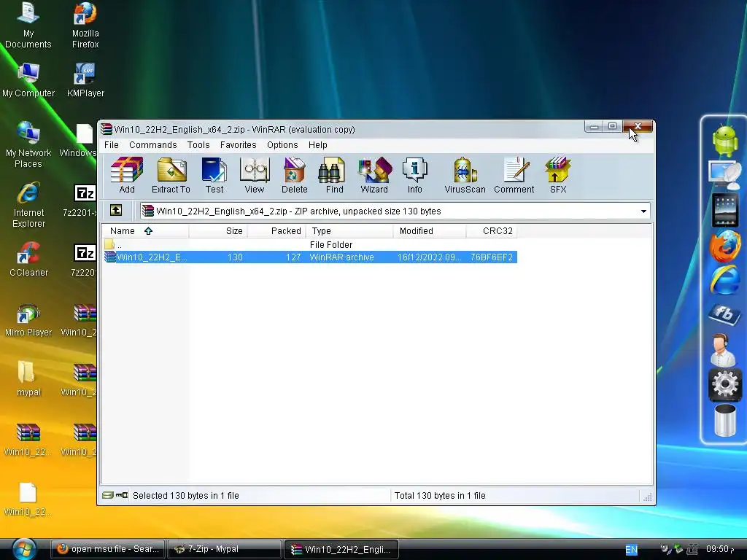Select the My Computer desktop icon
This screenshot has width=747, height=560.
click(x=28, y=80)
